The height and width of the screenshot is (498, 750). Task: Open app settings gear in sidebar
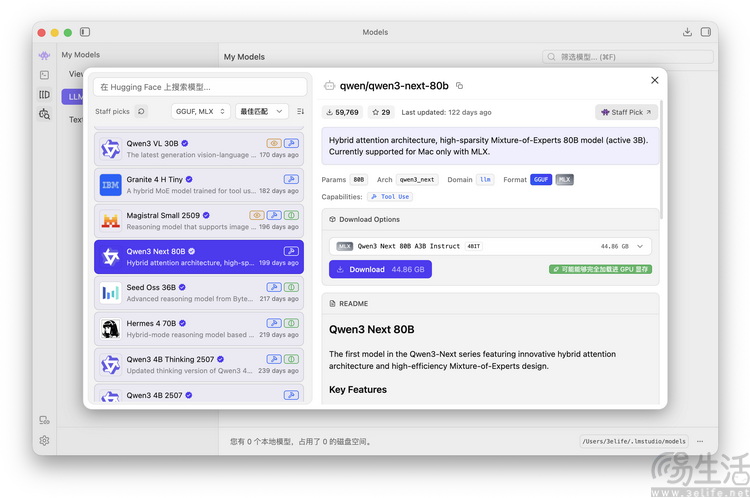44,441
